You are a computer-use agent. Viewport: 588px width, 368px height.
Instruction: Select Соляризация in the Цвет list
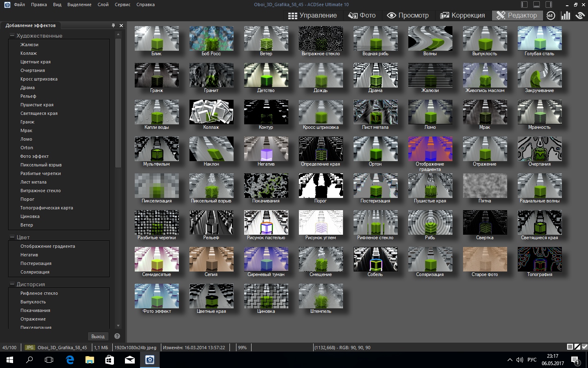[x=35, y=272]
